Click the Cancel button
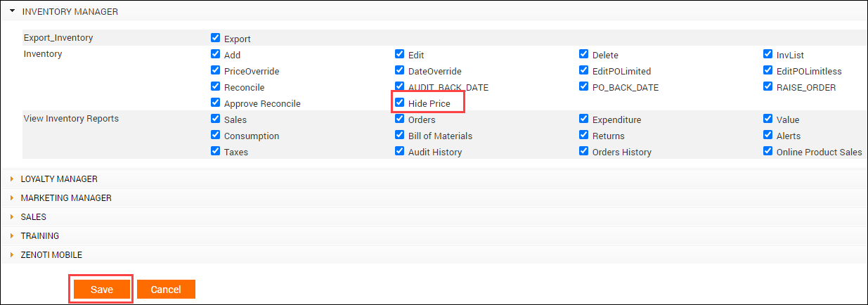868x305 pixels. pos(166,290)
